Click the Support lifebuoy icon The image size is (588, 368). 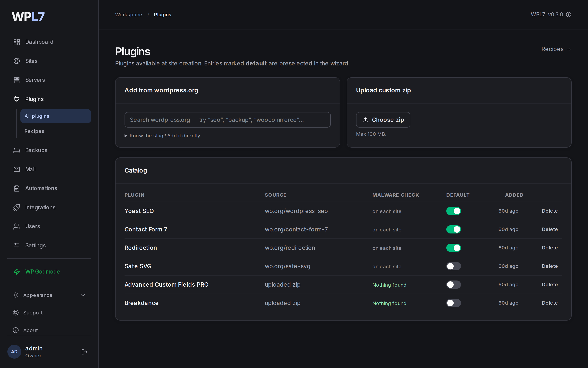[x=16, y=313]
